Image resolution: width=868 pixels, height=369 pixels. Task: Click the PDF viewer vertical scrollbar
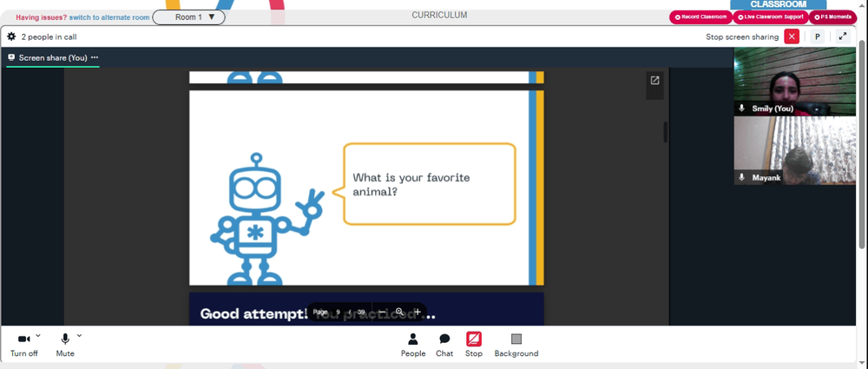(x=666, y=132)
